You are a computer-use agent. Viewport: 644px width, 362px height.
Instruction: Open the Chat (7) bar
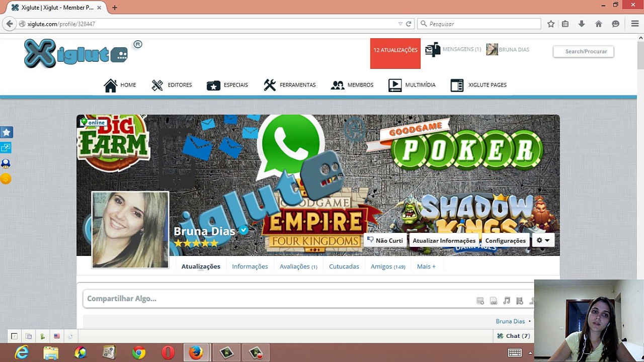[x=514, y=336]
